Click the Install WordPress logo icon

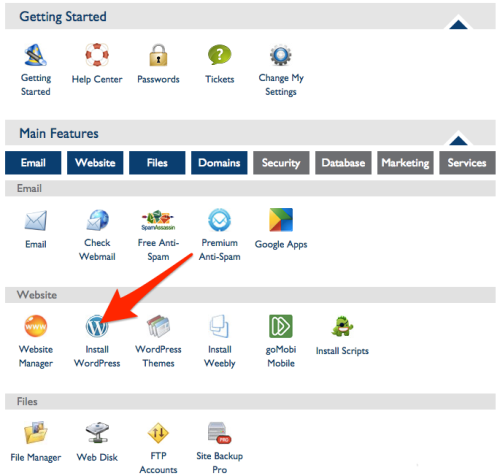(x=97, y=326)
